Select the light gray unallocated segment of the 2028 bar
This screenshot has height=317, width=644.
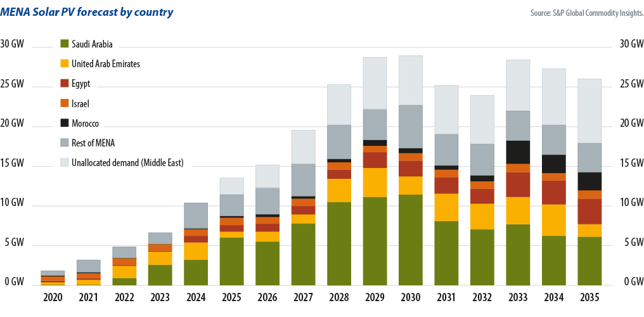[x=338, y=105]
